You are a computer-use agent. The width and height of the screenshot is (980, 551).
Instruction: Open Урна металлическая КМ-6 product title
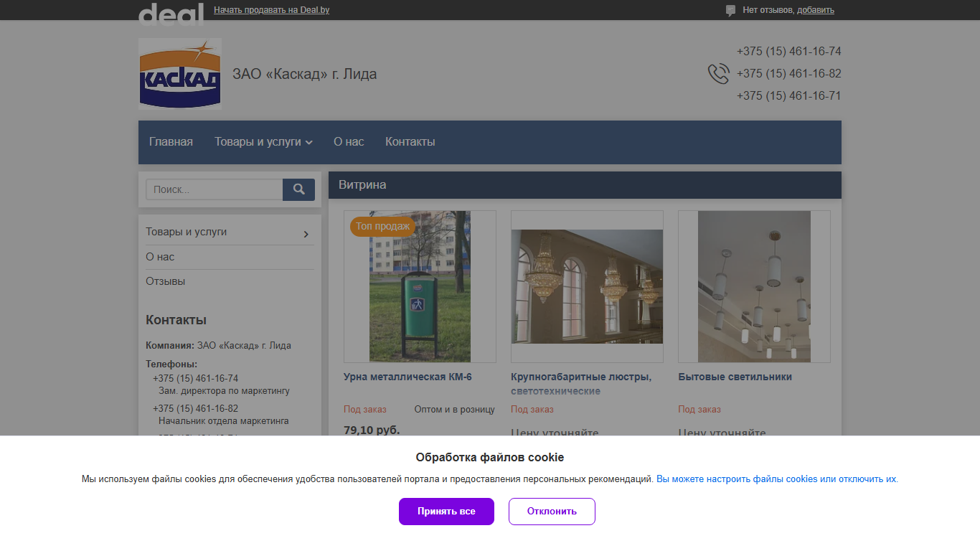coord(407,377)
